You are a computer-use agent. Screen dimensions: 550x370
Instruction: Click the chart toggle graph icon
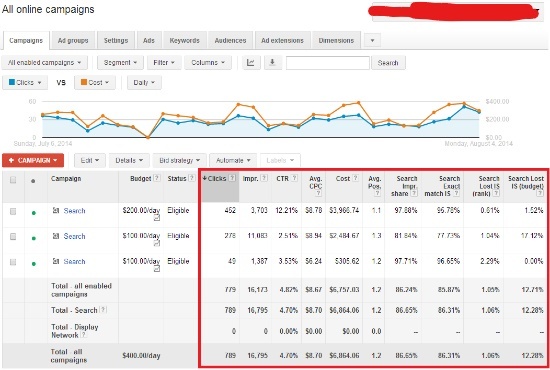click(x=251, y=62)
